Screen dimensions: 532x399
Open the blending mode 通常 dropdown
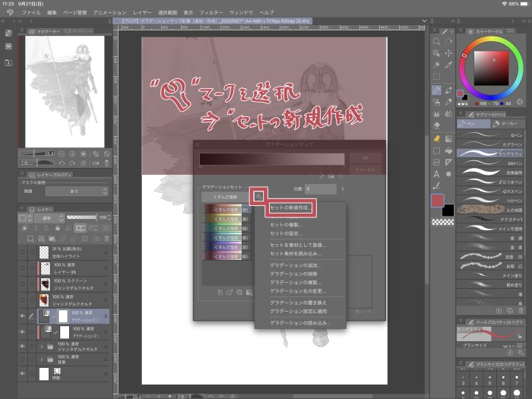click(x=49, y=218)
